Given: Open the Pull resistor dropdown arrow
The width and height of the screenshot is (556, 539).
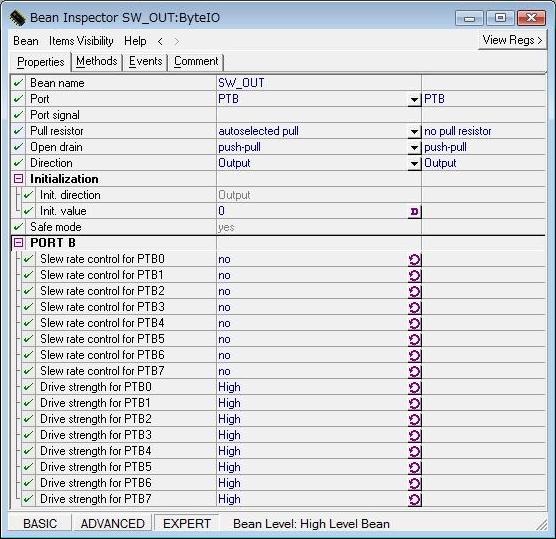Looking at the screenshot, I should [414, 132].
